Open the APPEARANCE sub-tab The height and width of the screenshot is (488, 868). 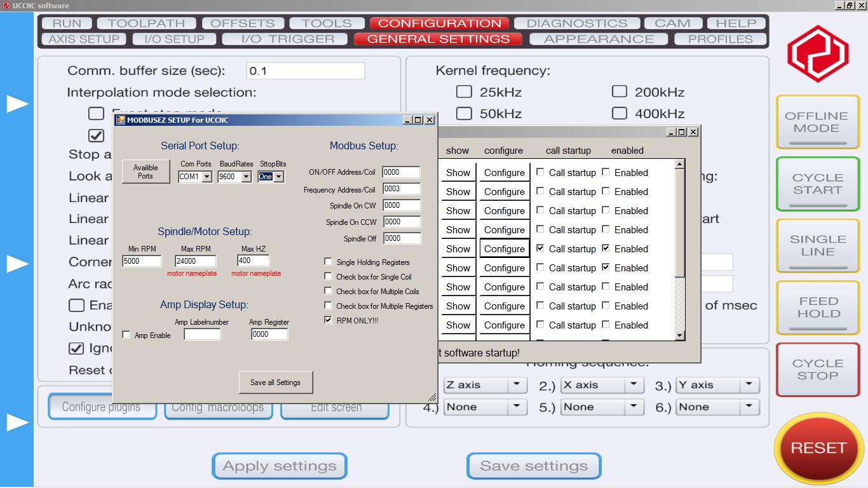(x=599, y=39)
